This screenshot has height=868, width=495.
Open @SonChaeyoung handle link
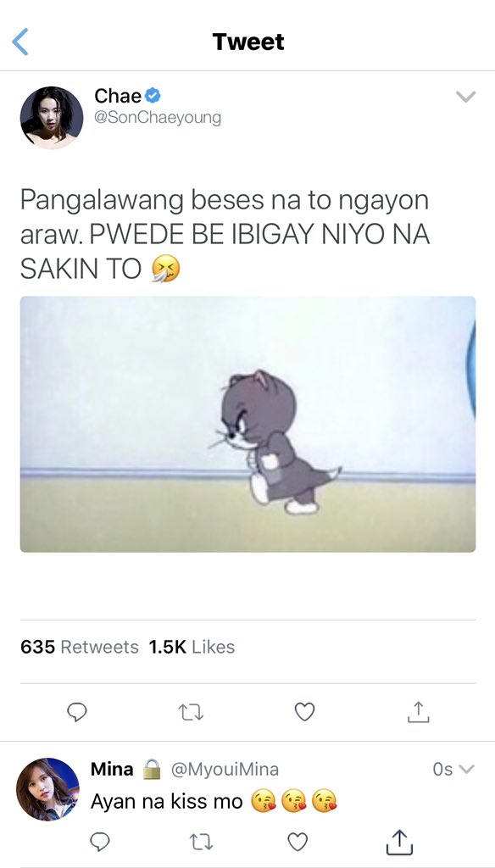158,118
